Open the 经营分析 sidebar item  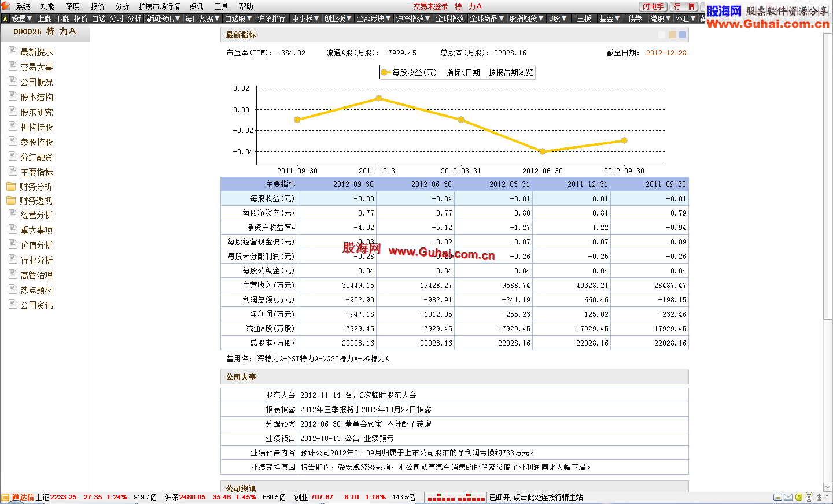pyautogui.click(x=31, y=215)
